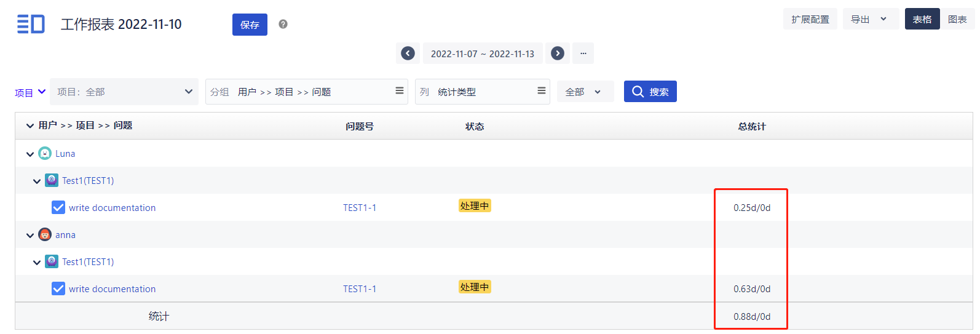
Task: Open the 导出 export dropdown
Action: point(870,19)
